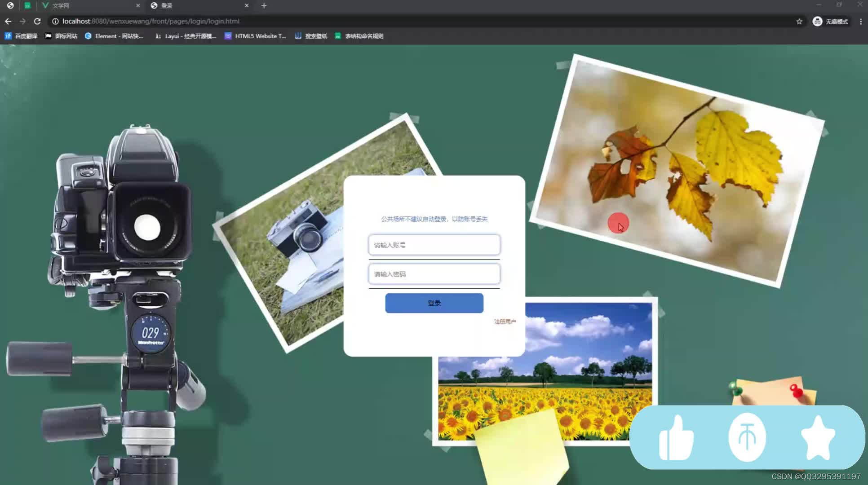Screen dimensions: 868x485
Task: Open the incognito profile indicator
Action: click(830, 21)
